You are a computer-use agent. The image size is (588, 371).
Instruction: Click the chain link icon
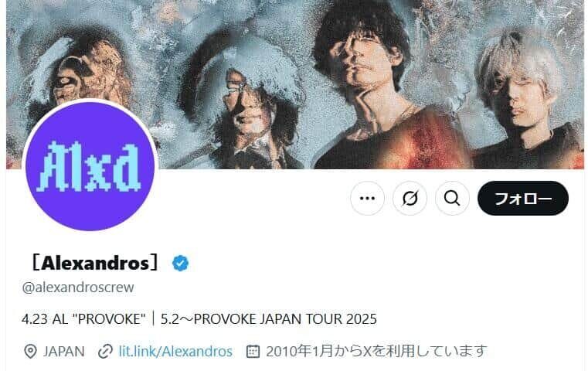tap(105, 352)
